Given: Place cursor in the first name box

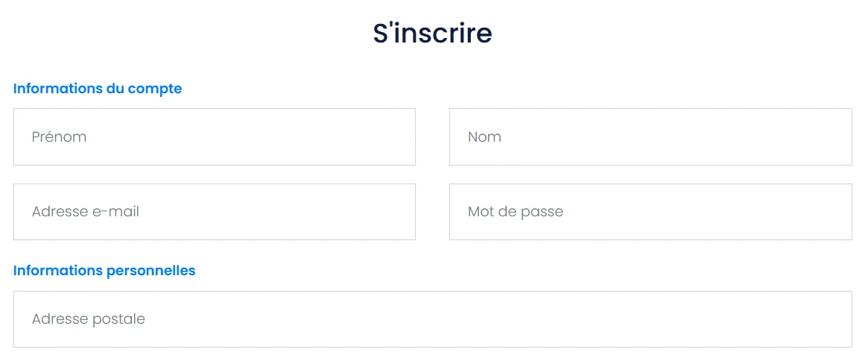Looking at the screenshot, I should (x=214, y=137).
